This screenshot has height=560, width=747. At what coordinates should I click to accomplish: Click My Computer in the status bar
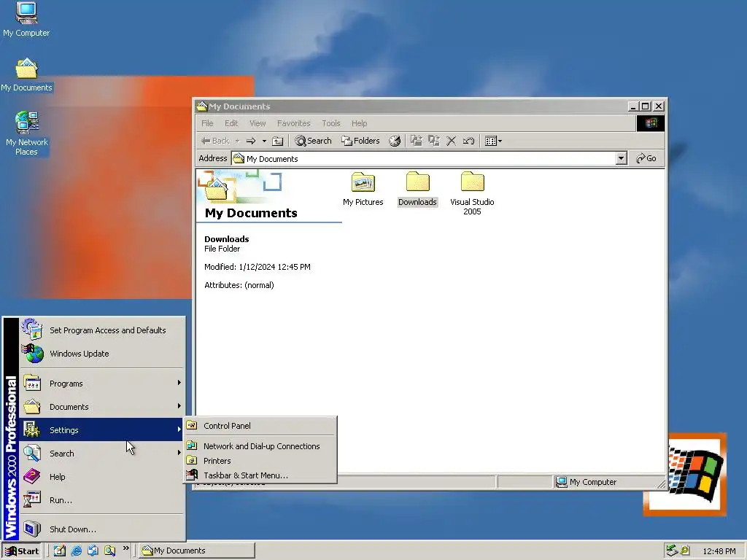587,482
